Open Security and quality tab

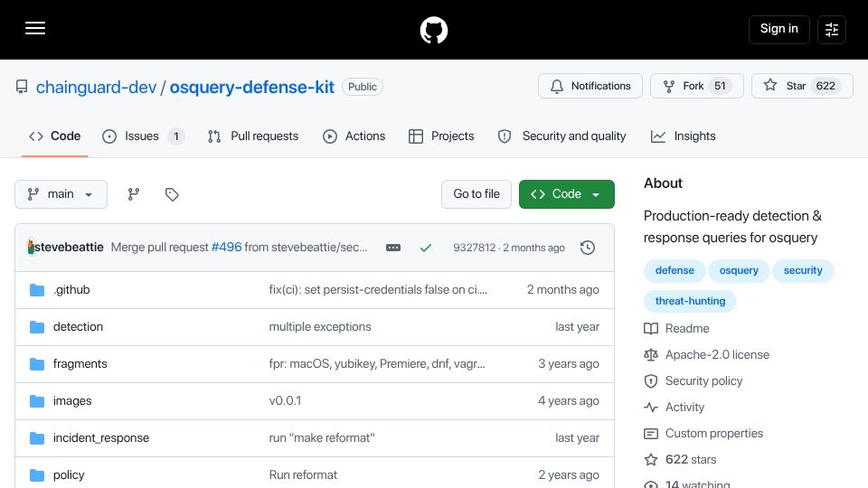[x=561, y=136]
